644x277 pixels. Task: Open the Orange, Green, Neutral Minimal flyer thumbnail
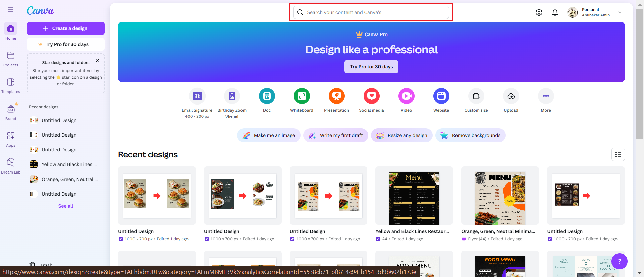(500, 196)
